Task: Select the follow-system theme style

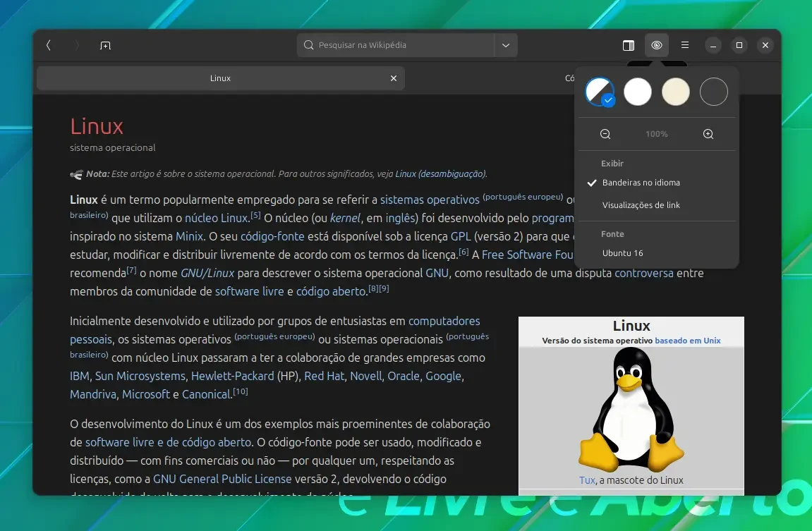Action: pos(600,92)
